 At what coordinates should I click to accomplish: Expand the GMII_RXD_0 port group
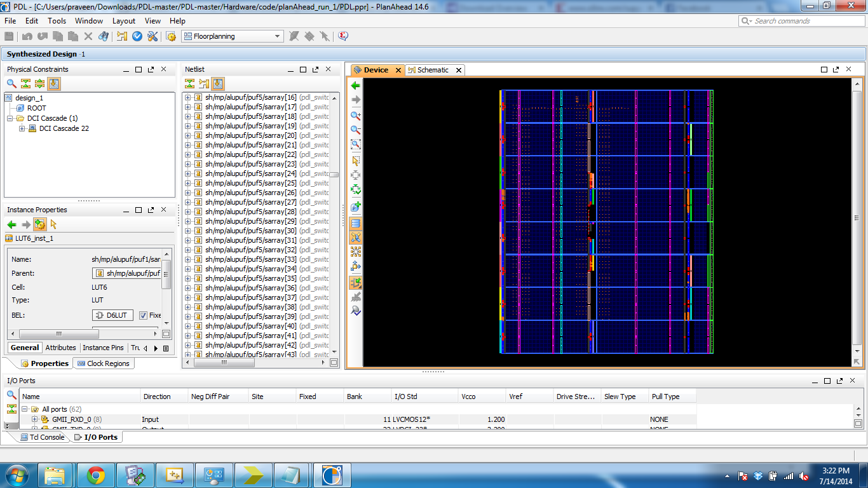(36, 419)
